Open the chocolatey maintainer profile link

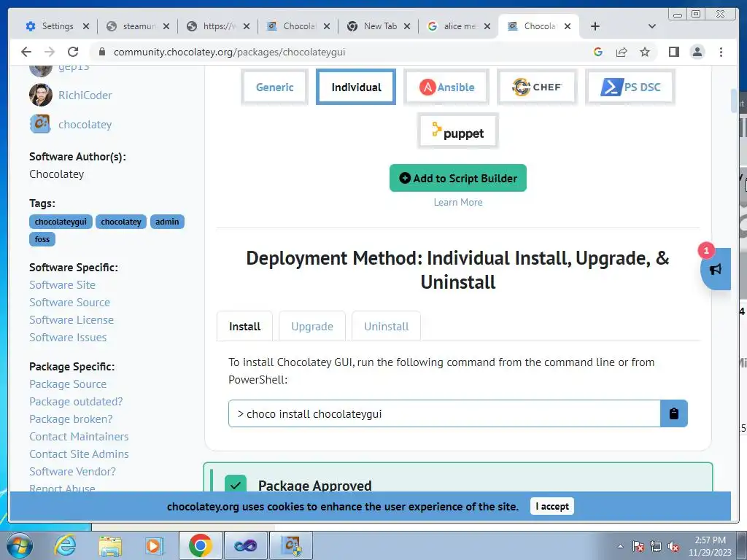coord(85,125)
